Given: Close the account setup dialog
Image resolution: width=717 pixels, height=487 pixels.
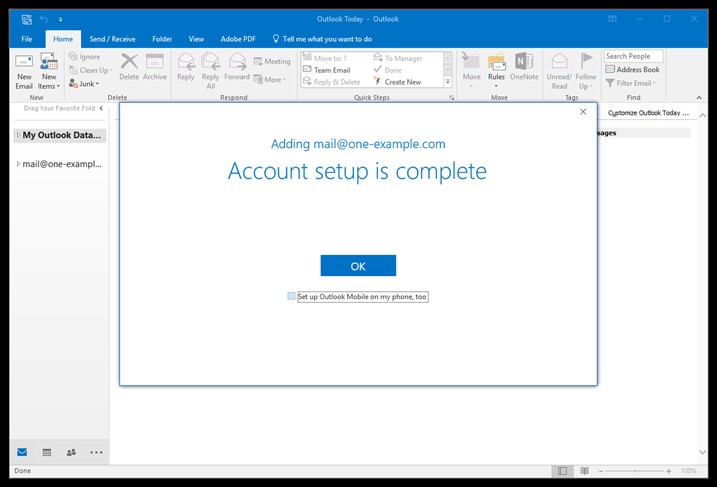Looking at the screenshot, I should (583, 112).
